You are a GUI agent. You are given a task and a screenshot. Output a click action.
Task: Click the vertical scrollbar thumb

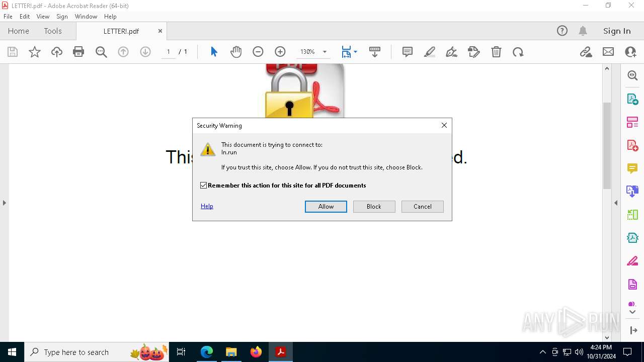point(607,145)
